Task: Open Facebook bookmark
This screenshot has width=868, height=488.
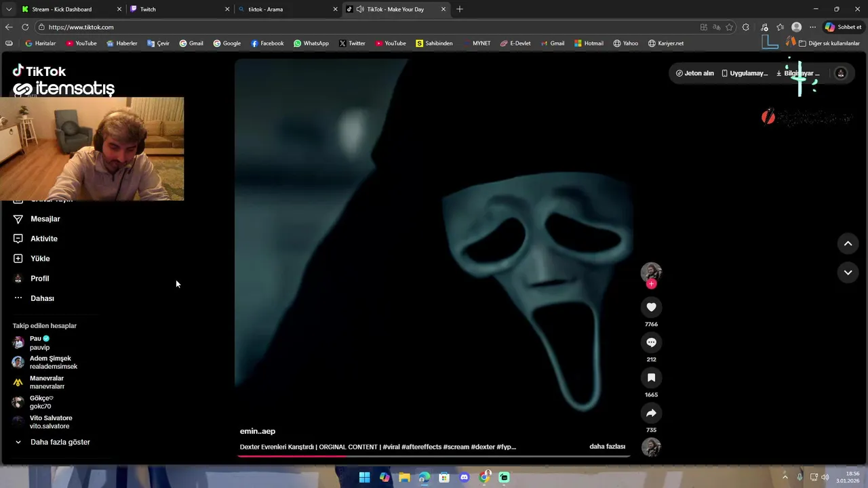Action: click(267, 43)
